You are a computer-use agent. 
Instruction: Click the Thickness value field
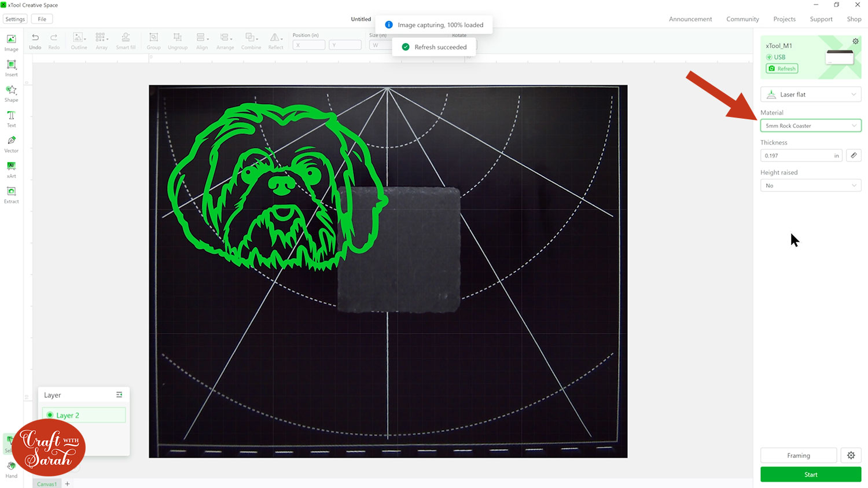tap(801, 155)
